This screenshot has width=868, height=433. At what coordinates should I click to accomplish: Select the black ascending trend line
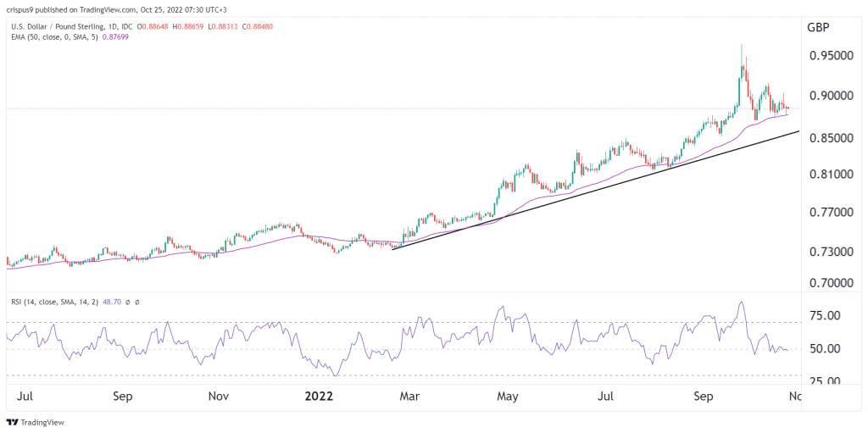[x=596, y=191]
